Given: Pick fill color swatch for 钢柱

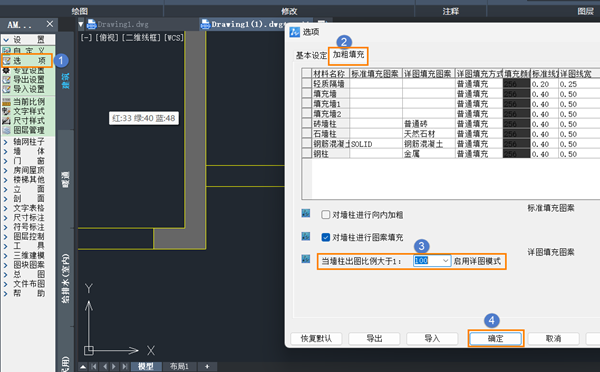Looking at the screenshot, I should click(x=516, y=153).
